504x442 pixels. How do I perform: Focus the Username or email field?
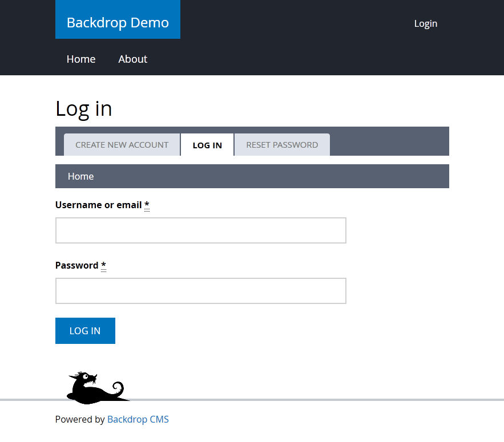click(201, 230)
